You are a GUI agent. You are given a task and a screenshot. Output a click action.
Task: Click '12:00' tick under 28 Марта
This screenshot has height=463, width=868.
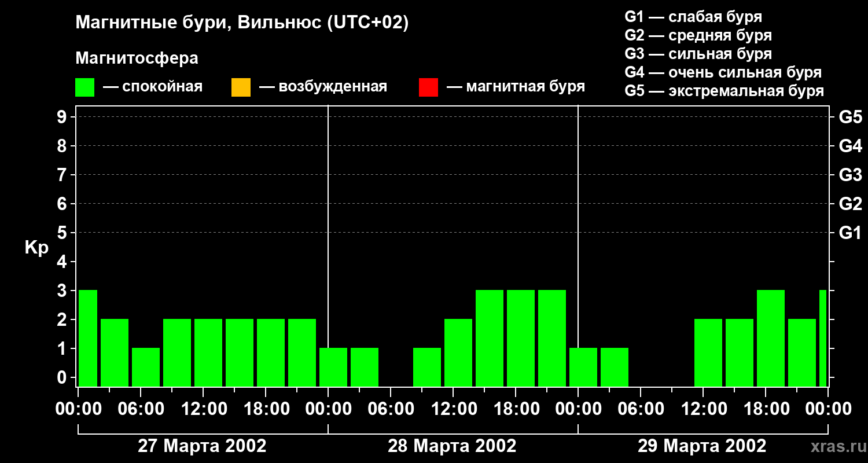453,409
